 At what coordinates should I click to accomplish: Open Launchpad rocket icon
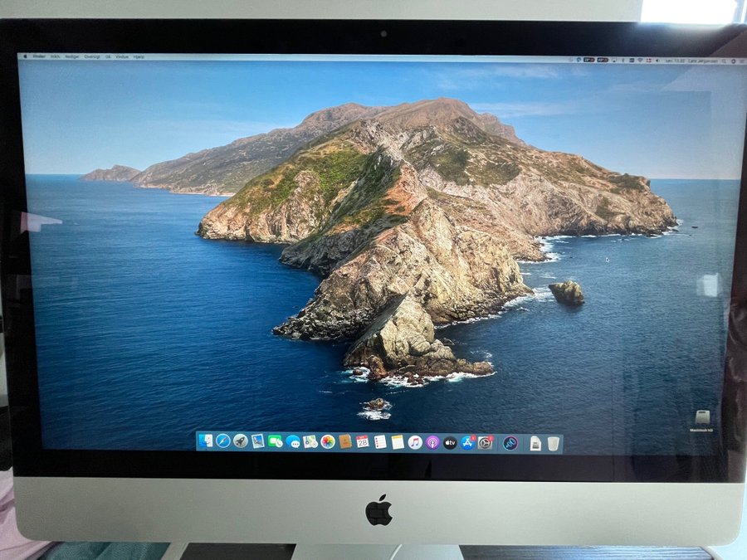coord(241,441)
